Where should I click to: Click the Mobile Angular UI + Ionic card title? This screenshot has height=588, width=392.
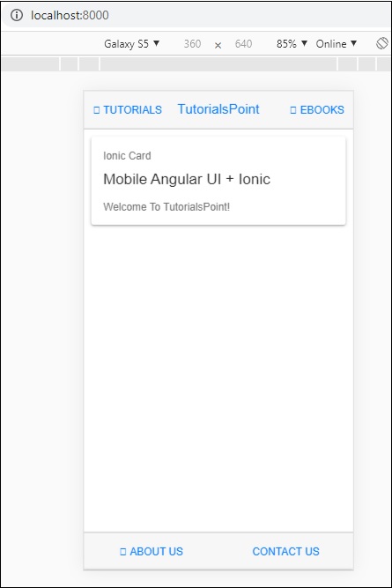click(x=187, y=179)
